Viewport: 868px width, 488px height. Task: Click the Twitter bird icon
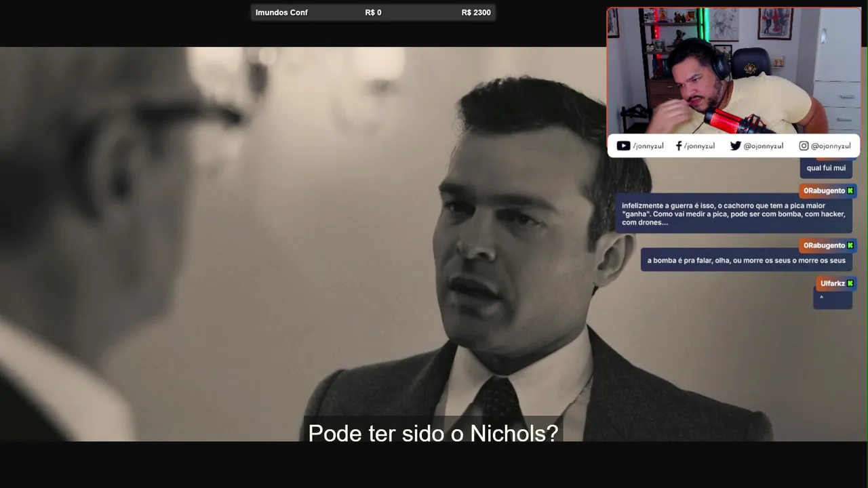735,146
